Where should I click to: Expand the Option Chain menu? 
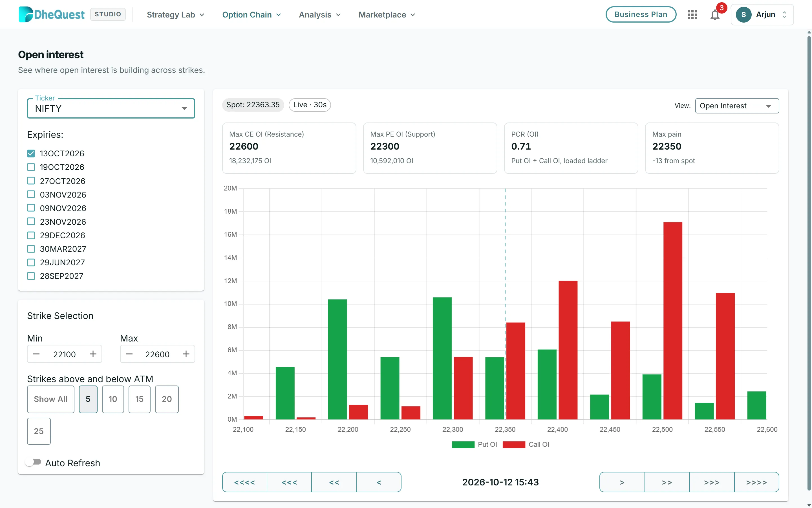[x=252, y=15]
